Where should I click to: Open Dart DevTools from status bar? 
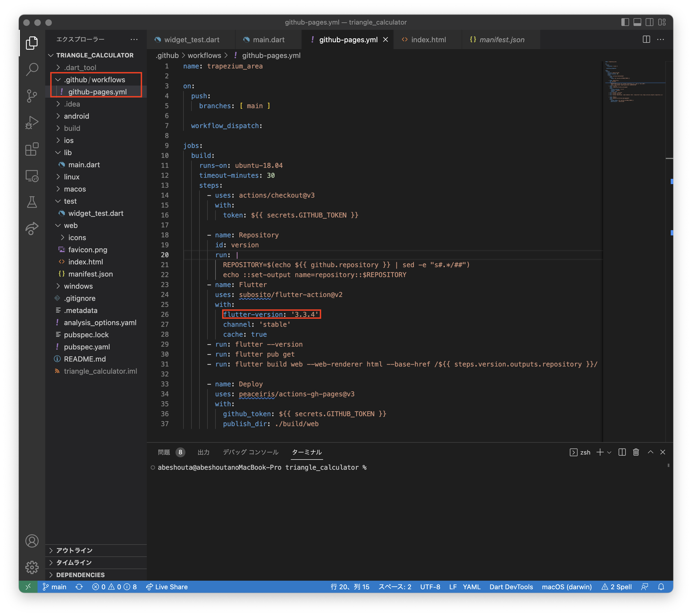click(x=511, y=587)
